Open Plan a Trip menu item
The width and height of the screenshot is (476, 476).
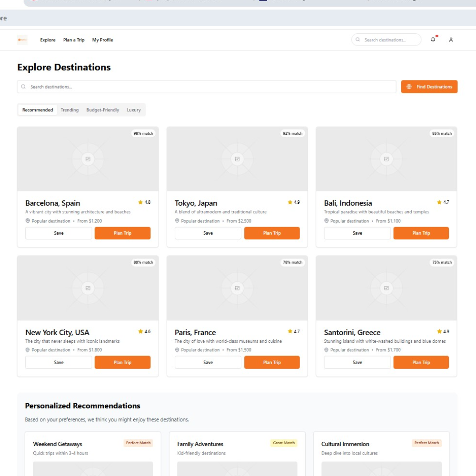coord(74,40)
